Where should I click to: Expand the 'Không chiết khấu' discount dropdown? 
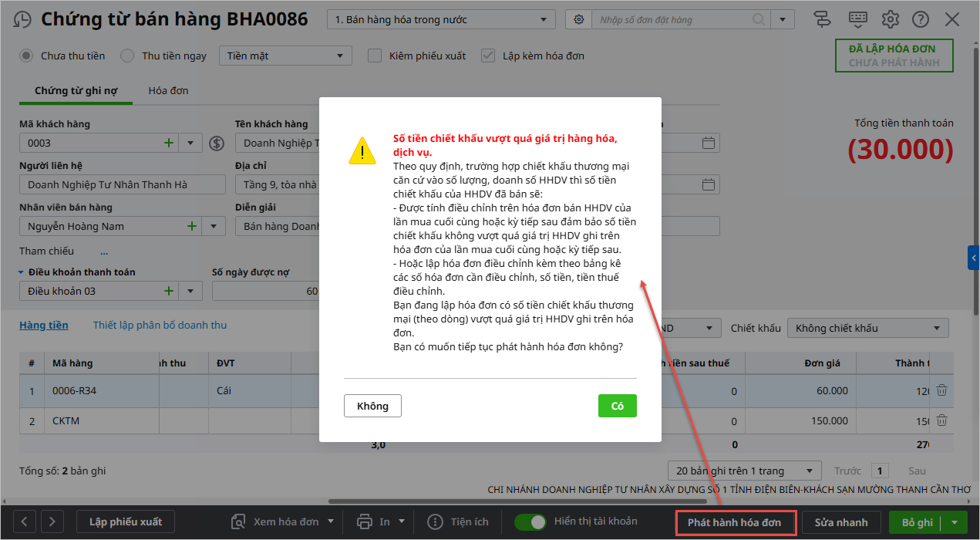[x=867, y=328]
